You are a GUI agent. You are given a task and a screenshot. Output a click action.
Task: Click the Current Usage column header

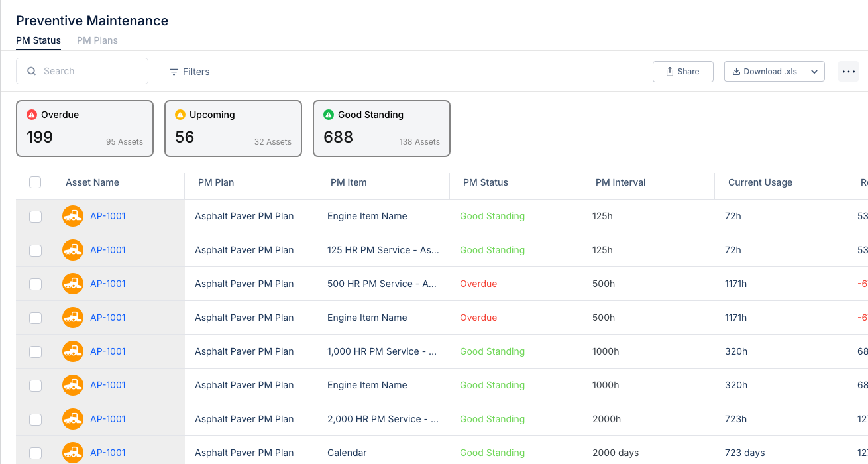click(760, 182)
